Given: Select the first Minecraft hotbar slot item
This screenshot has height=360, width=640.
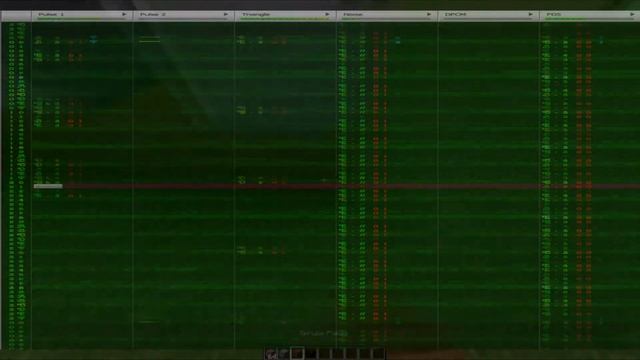Looking at the screenshot, I should 271,354.
